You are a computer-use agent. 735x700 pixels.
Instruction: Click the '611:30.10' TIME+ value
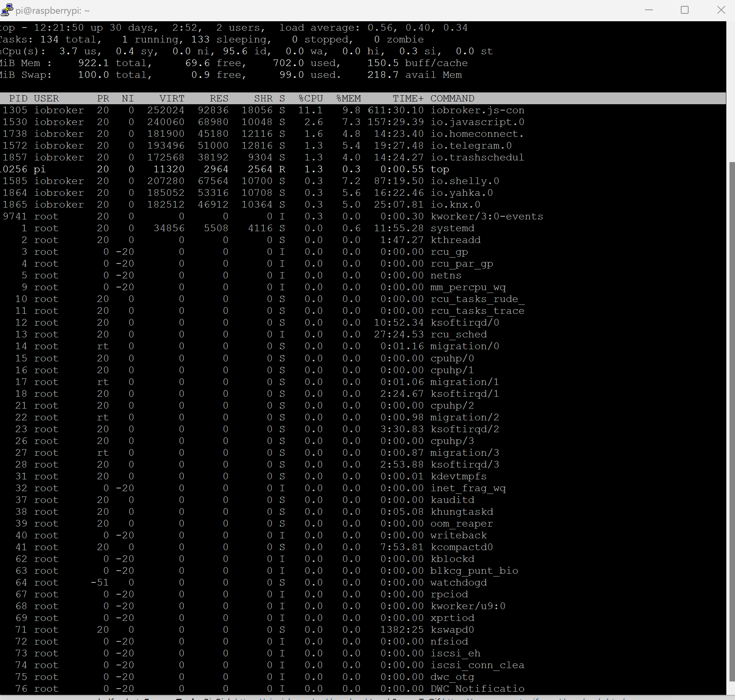click(396, 110)
